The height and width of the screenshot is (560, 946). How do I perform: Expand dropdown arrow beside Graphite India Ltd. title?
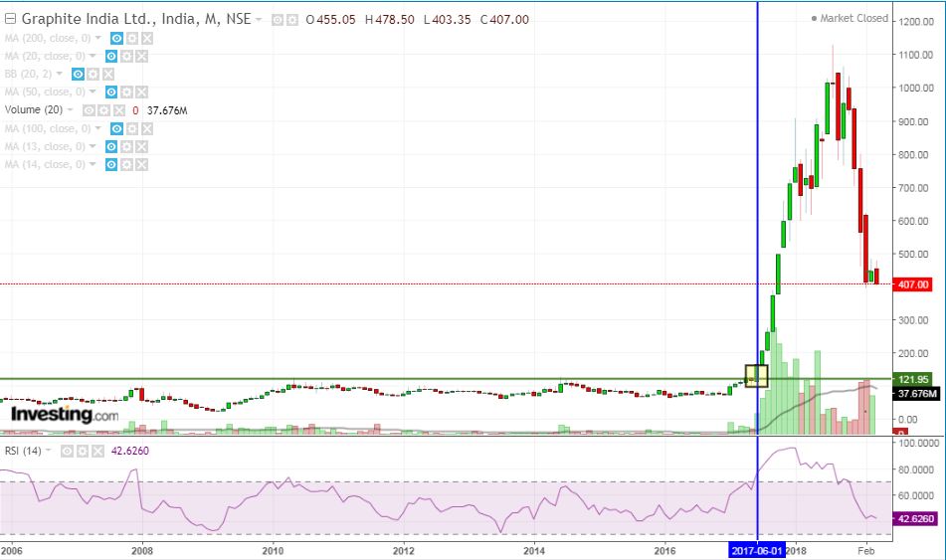click(259, 19)
